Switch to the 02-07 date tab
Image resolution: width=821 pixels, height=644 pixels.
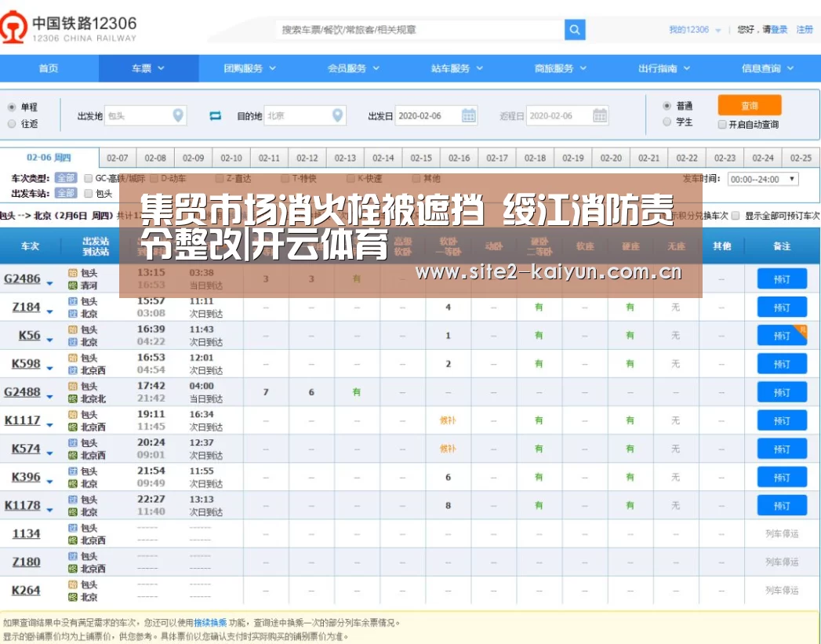click(118, 158)
